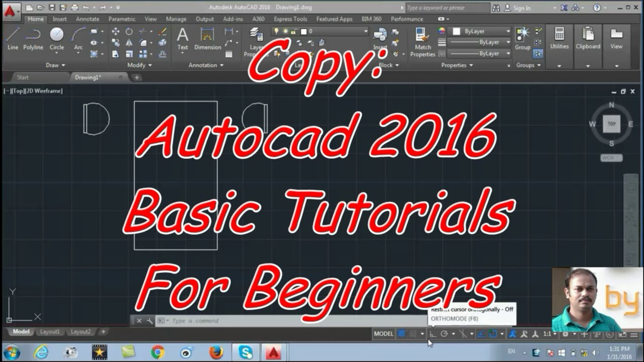Screen dimensions: 644x362
Task: Click the Help question mark icon
Action: point(597,8)
